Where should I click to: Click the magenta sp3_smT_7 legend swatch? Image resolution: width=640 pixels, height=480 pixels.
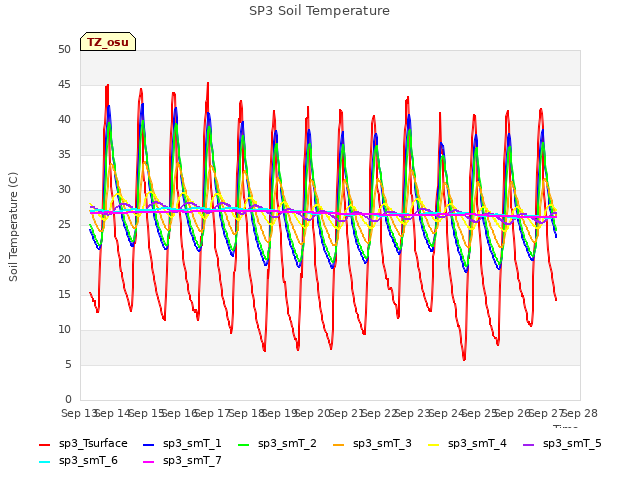pyautogui.click(x=149, y=462)
